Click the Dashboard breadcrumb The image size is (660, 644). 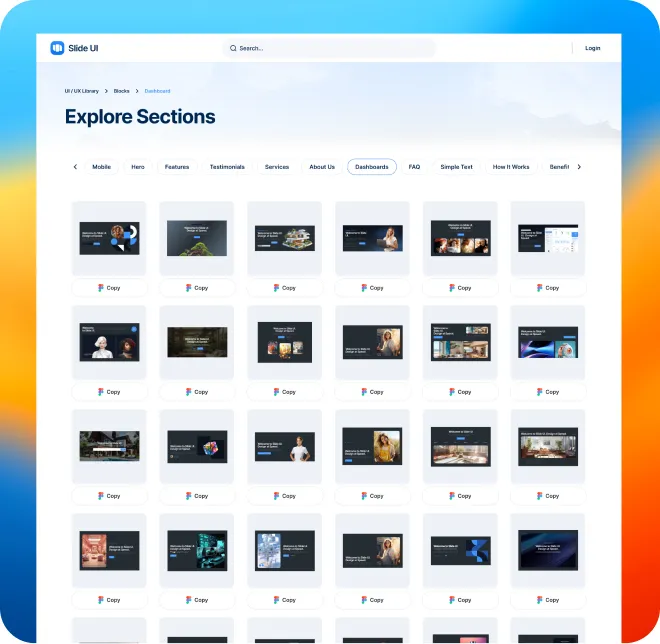(157, 91)
